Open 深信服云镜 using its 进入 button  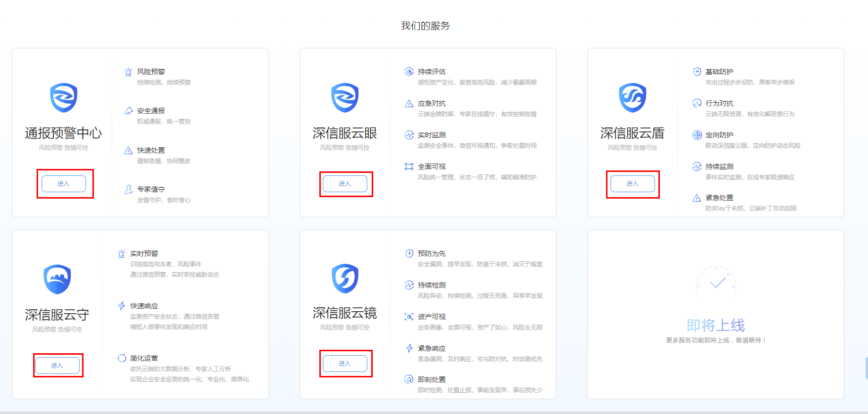[x=345, y=364]
